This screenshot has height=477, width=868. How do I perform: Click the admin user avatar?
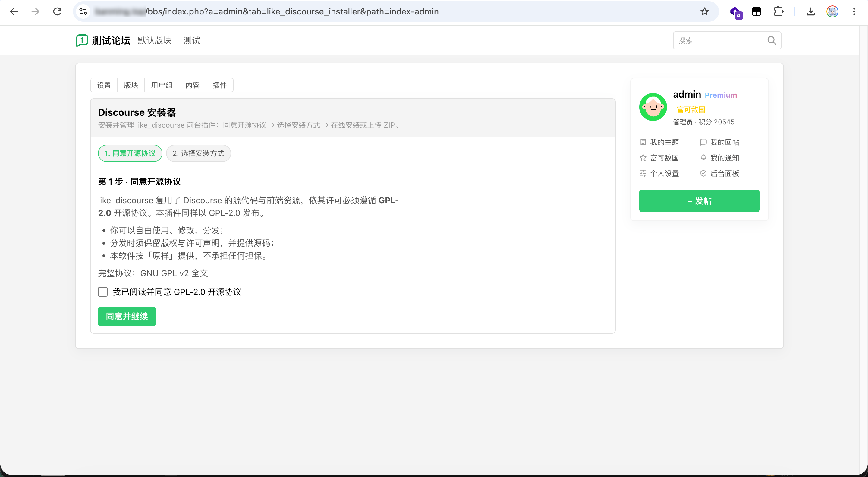click(x=653, y=107)
